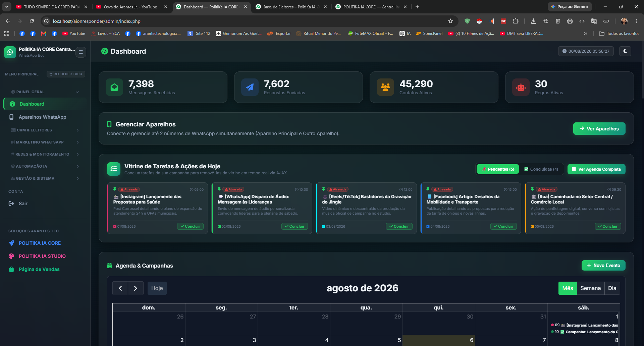Expand CRM & Eleitores menu section
Image resolution: width=644 pixels, height=346 pixels.
(x=45, y=130)
